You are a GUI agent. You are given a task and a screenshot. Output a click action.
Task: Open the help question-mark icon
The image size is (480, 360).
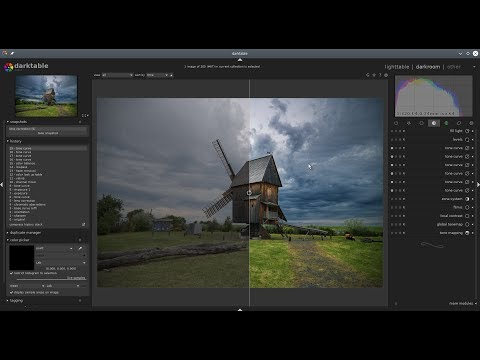[380, 75]
